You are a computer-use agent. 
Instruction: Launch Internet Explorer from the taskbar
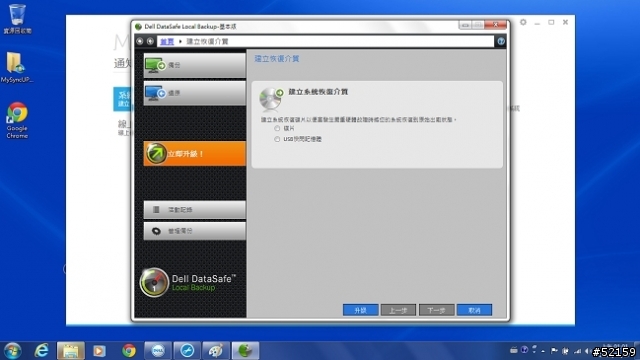41,351
